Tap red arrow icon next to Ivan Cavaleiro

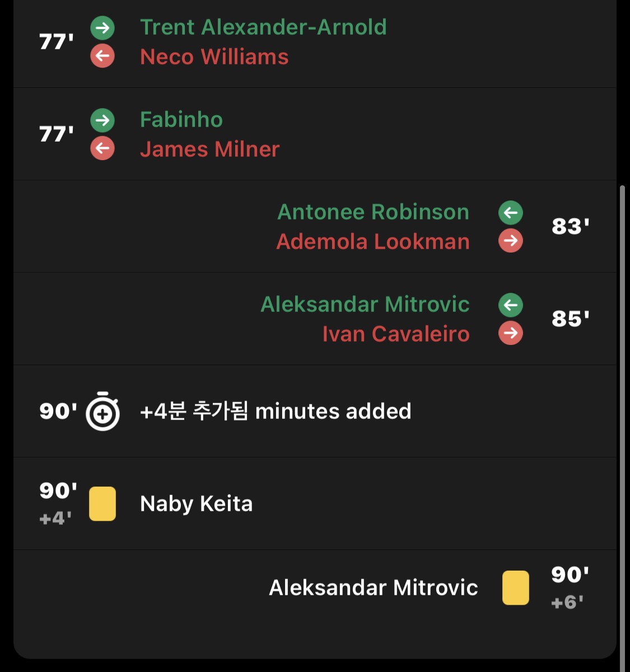pyautogui.click(x=511, y=333)
